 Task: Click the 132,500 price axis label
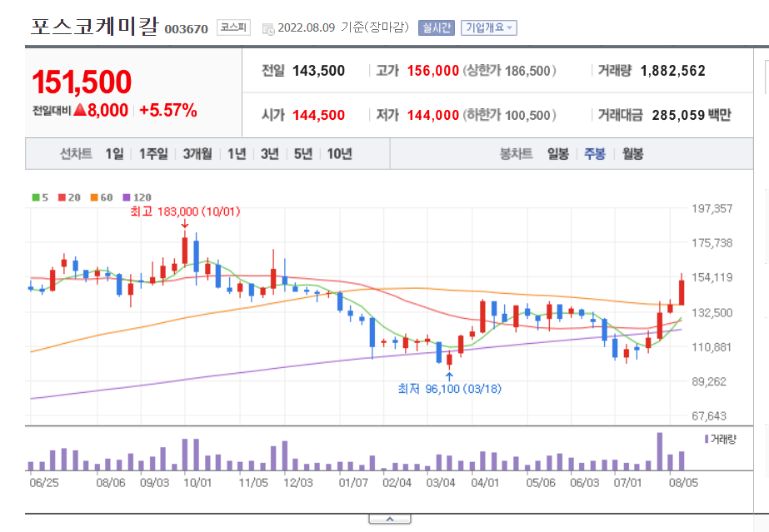(x=712, y=312)
